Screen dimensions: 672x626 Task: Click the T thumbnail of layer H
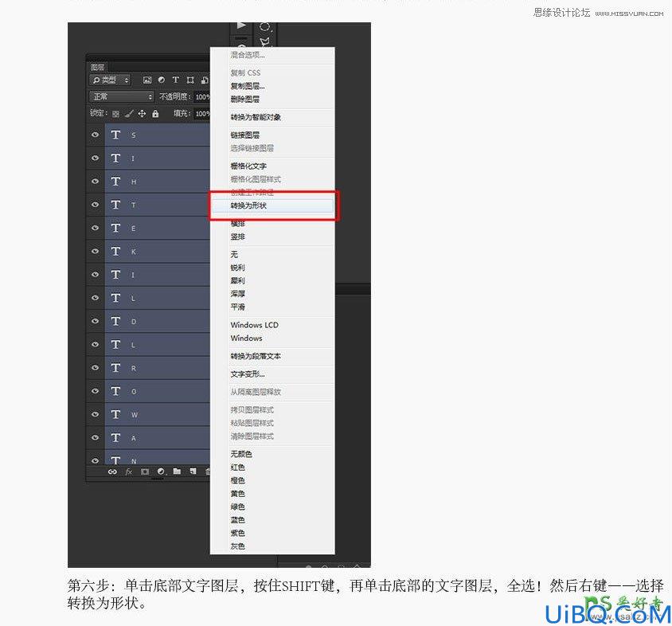pyautogui.click(x=115, y=182)
